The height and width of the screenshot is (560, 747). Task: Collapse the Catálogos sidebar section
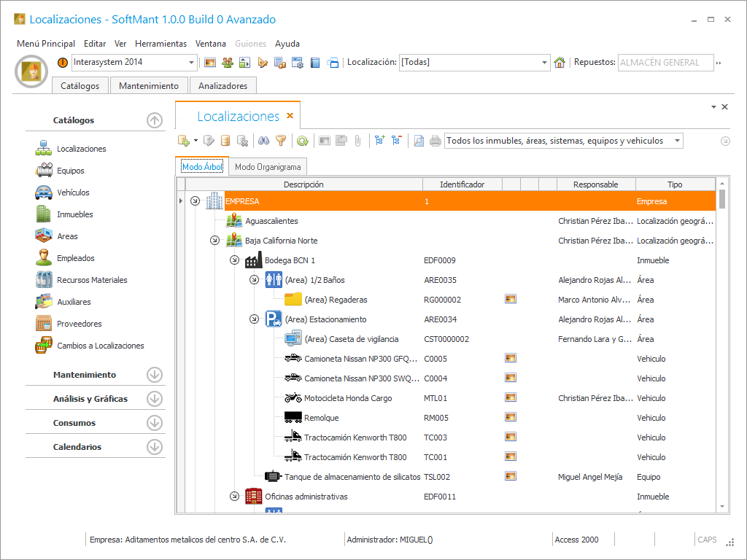click(154, 120)
